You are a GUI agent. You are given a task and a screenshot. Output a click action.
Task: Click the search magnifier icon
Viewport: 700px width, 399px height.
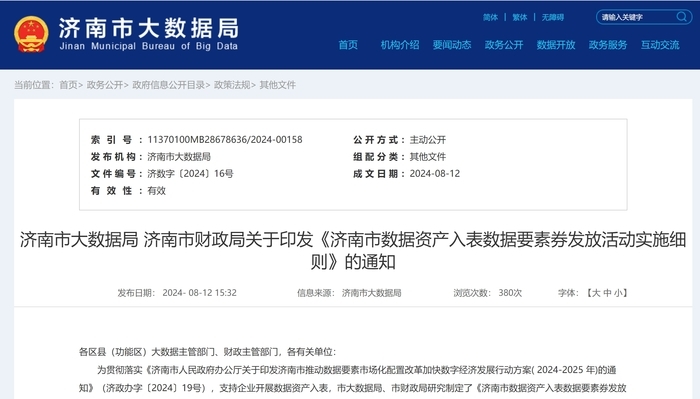pos(681,17)
